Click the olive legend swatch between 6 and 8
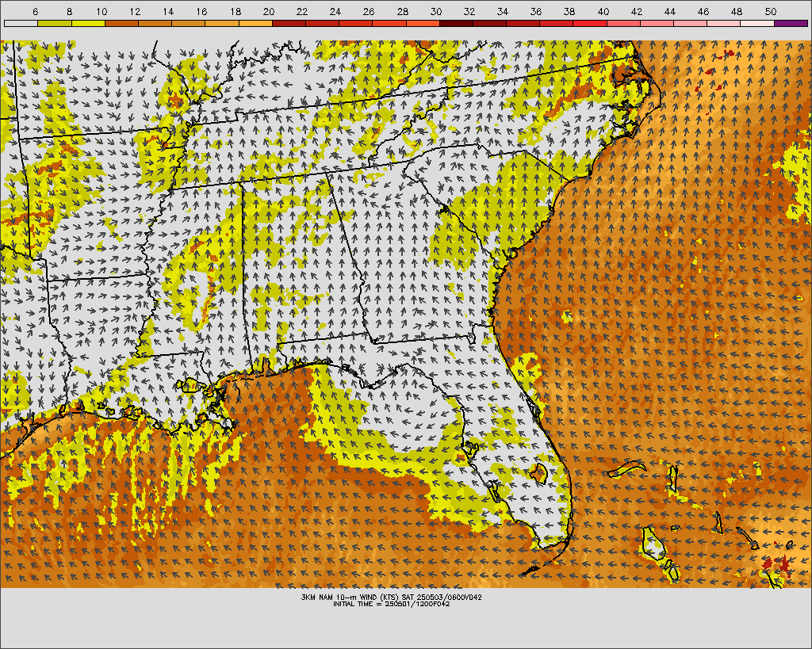 pyautogui.click(x=55, y=23)
